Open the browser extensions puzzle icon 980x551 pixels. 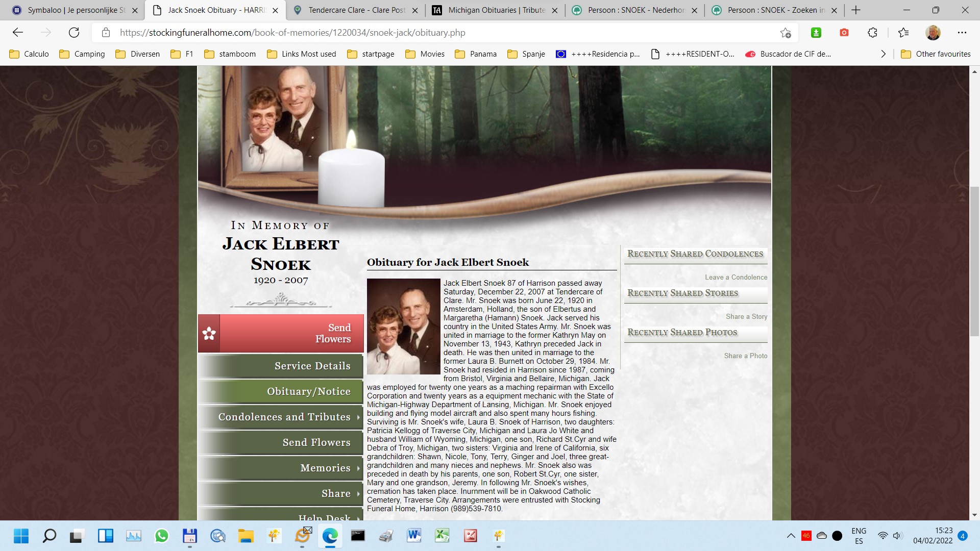tap(872, 33)
